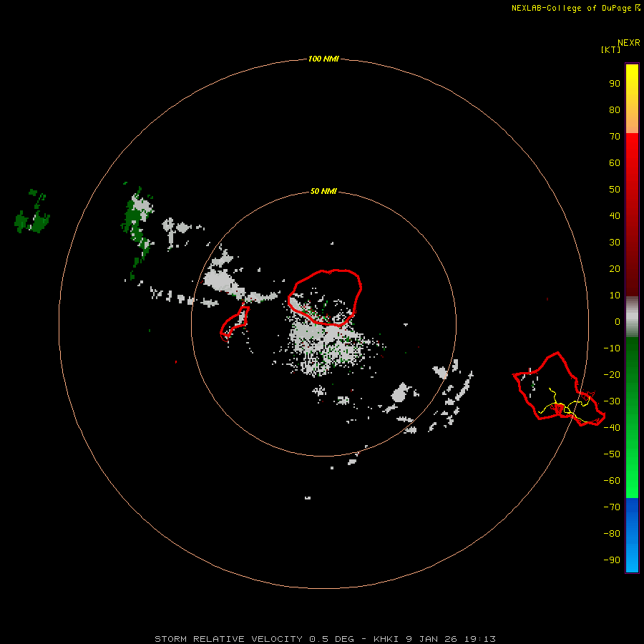Screen dimensions: 644x644
Task: Click the positive 10 scale value
Action: [615, 296]
